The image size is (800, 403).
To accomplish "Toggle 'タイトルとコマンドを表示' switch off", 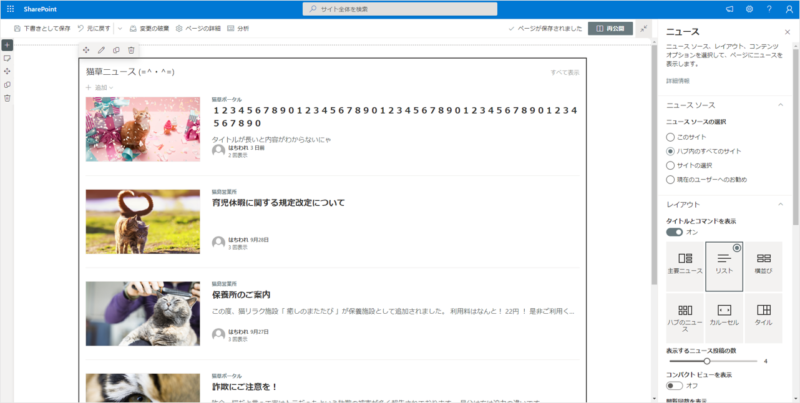I will tap(675, 231).
